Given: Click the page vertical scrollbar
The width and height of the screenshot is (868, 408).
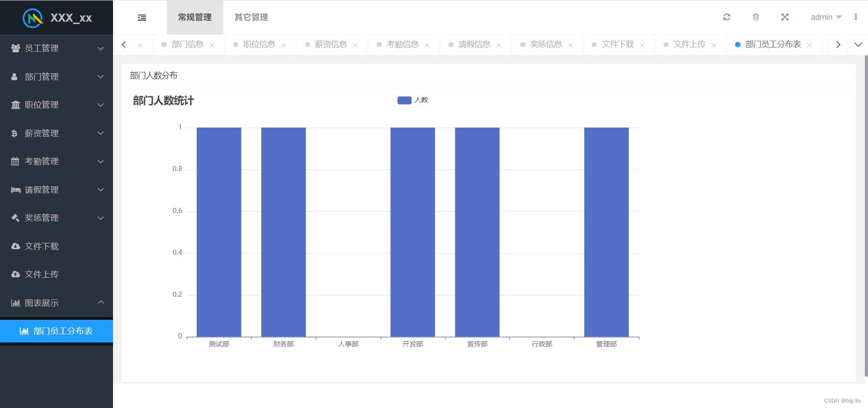Looking at the screenshot, I should 866,216.
